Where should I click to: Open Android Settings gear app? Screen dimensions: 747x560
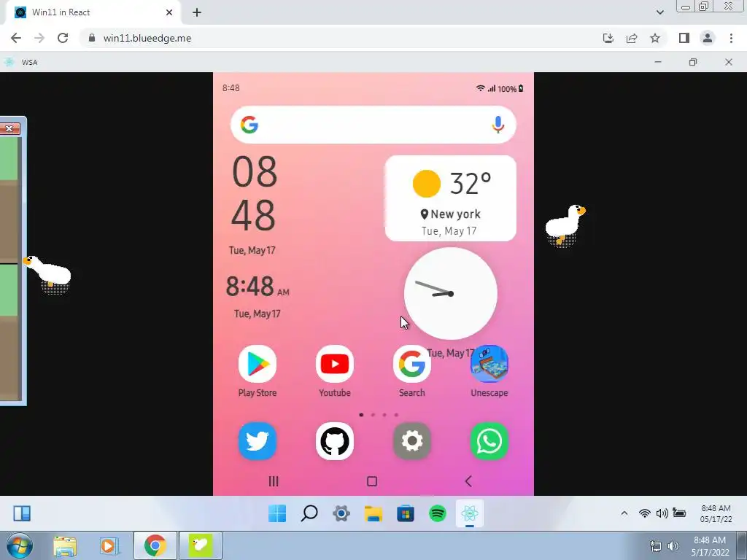pos(411,441)
